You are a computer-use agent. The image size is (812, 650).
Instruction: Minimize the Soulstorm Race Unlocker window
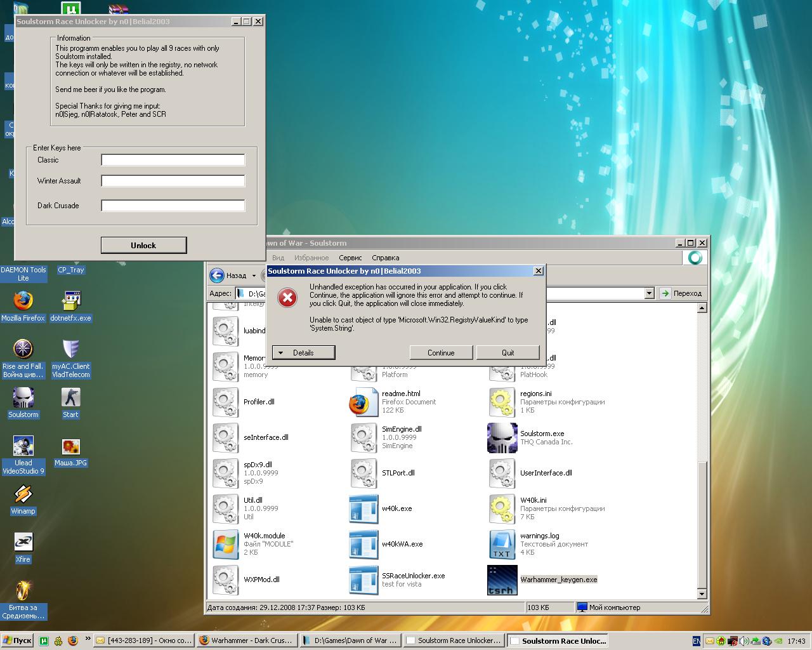coord(235,22)
